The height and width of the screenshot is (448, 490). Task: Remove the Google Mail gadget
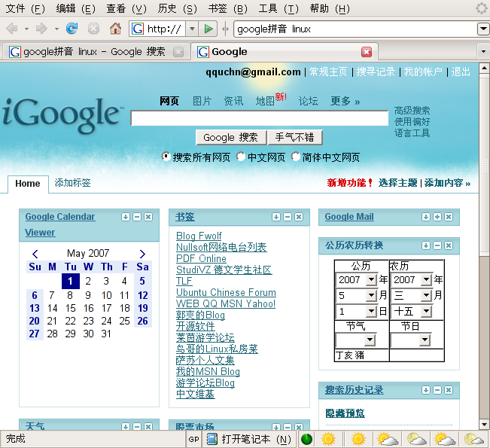(449, 217)
